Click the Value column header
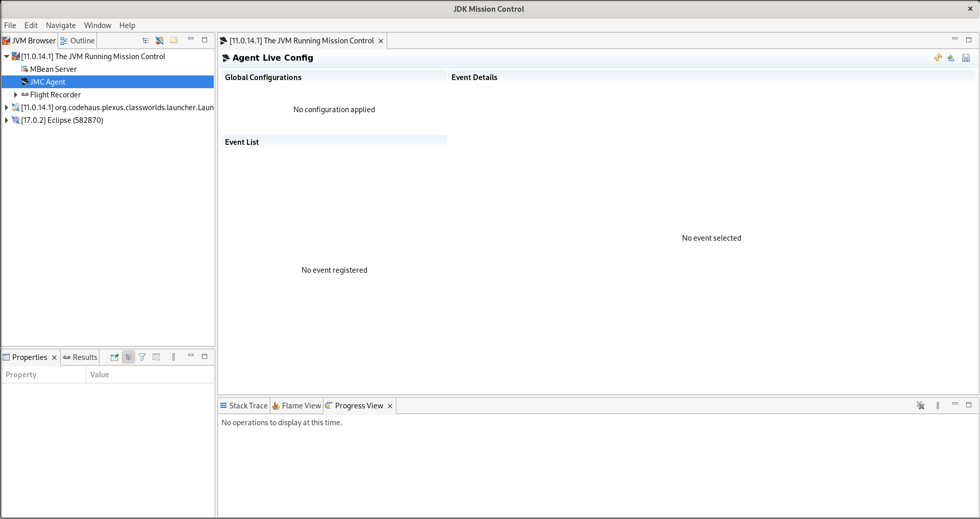The height and width of the screenshot is (519, 980). pyautogui.click(x=99, y=375)
